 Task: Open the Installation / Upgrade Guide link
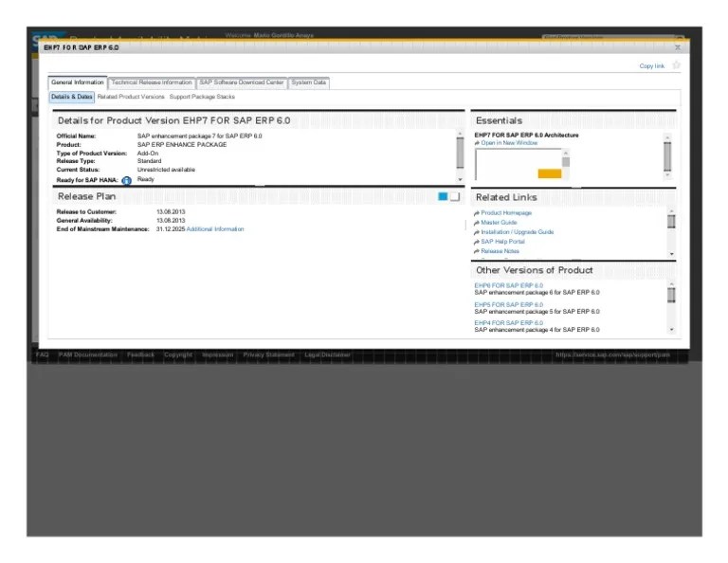coord(518,232)
